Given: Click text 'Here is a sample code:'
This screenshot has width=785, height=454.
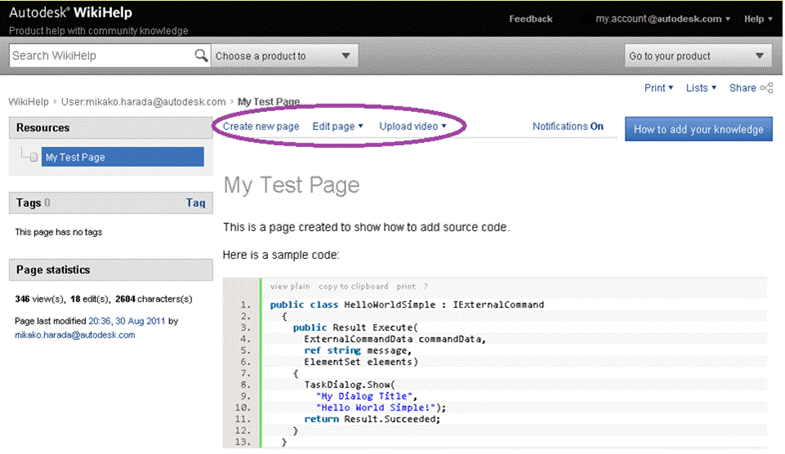Looking at the screenshot, I should [x=281, y=255].
